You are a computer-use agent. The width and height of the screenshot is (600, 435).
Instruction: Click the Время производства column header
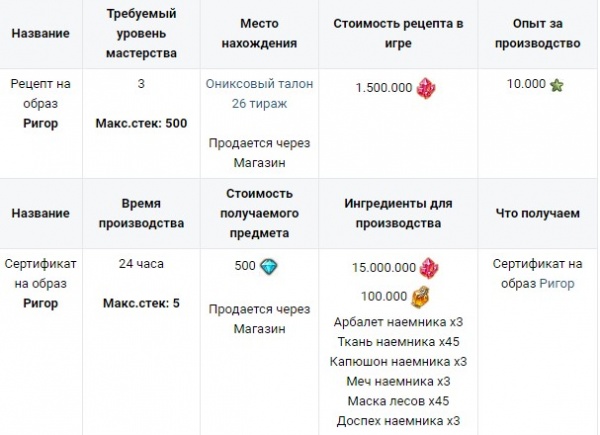pos(141,213)
